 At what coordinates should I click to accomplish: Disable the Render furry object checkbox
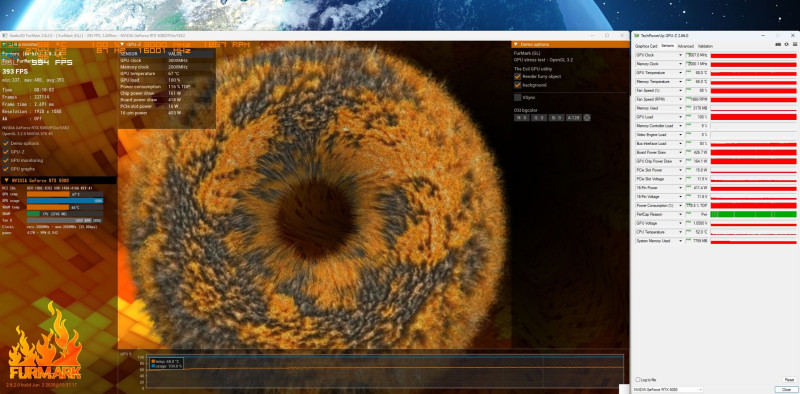coord(517,76)
